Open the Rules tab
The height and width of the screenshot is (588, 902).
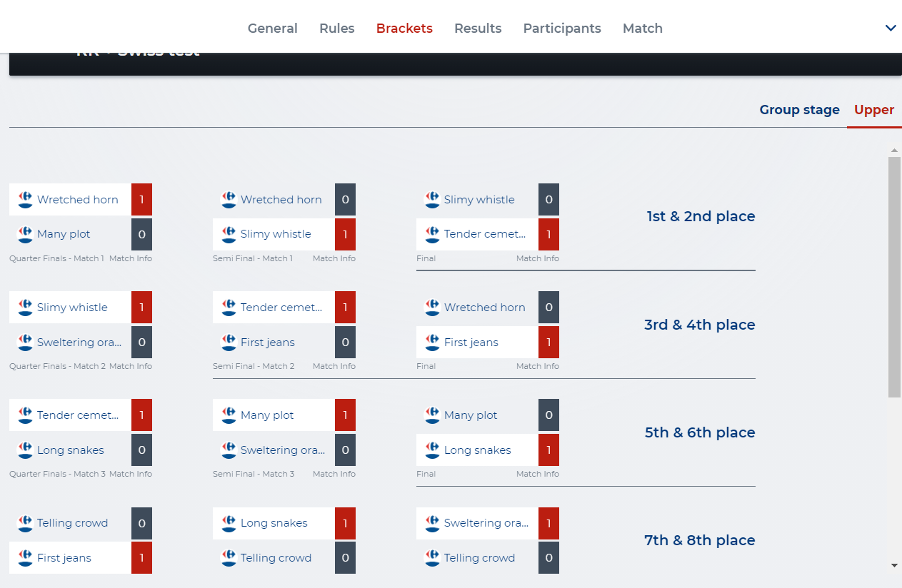coord(337,29)
